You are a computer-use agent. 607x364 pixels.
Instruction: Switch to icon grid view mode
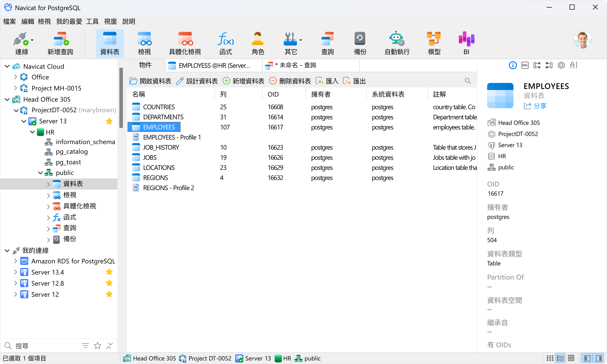[550, 358]
